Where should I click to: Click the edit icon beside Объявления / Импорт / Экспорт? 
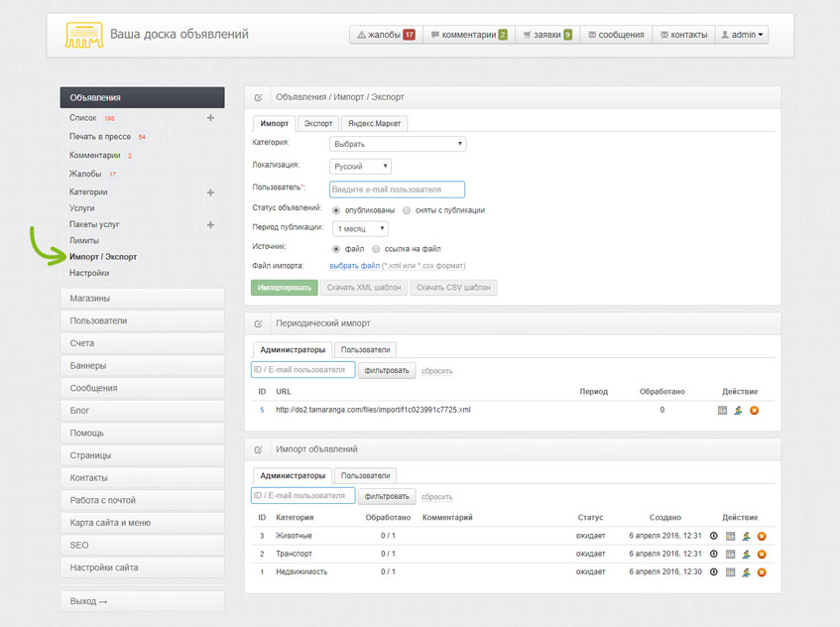click(x=258, y=97)
